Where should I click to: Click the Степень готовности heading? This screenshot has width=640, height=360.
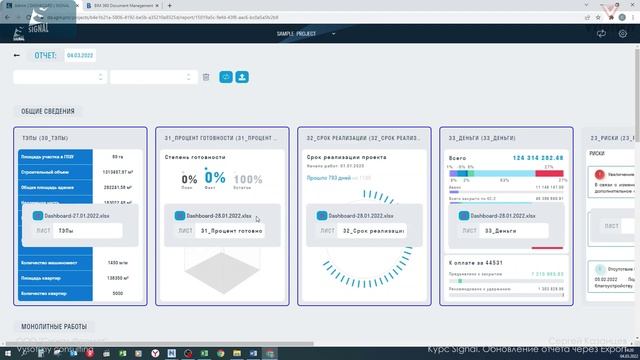click(195, 157)
